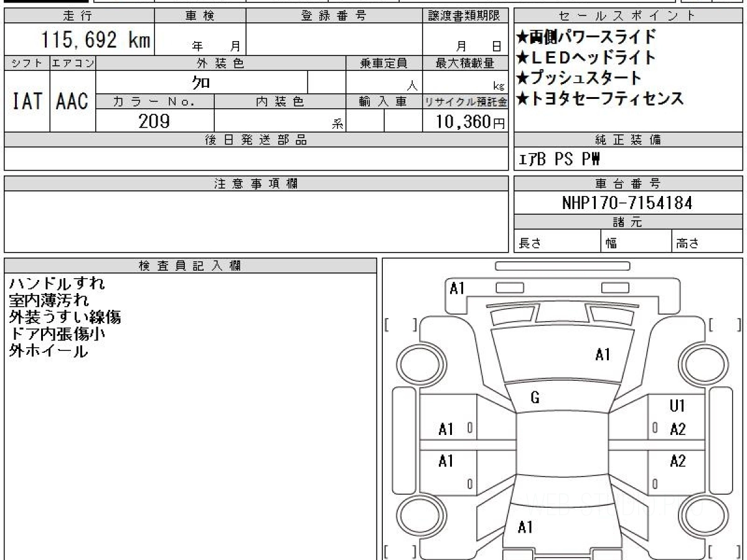Click the exterior color クロ field

point(202,82)
